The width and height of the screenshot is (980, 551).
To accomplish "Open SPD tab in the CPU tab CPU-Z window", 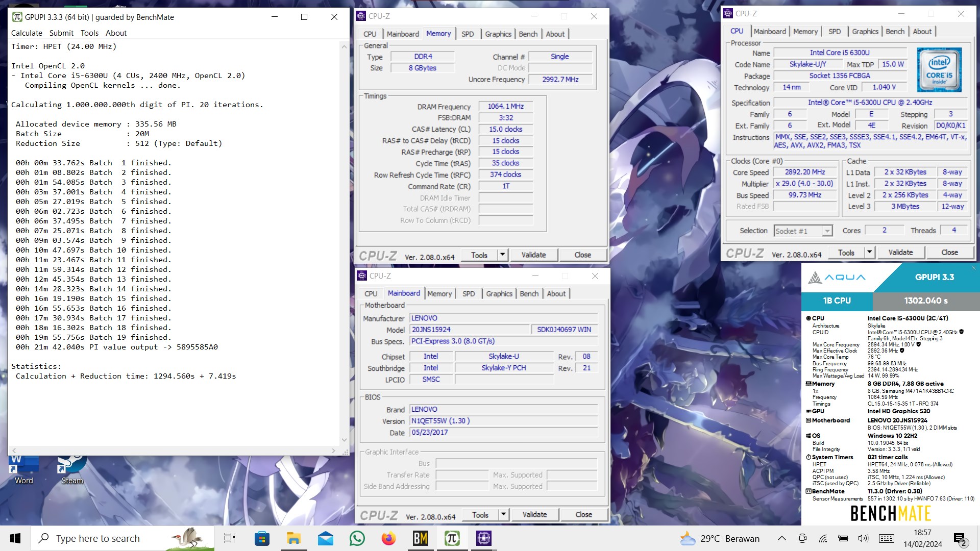I will click(835, 32).
